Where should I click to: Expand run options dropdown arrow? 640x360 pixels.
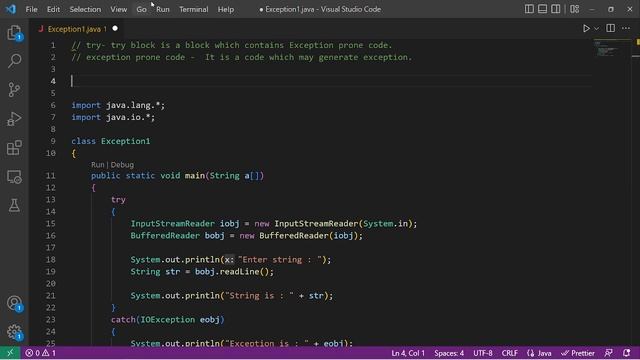[x=597, y=29]
